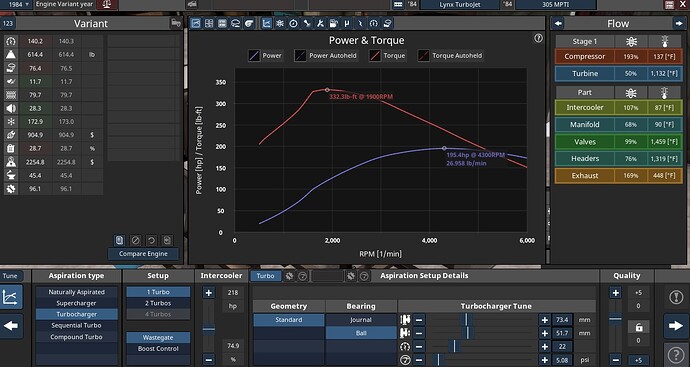Increase intercooler size with plus button
This screenshot has height=367, width=690.
[209, 293]
